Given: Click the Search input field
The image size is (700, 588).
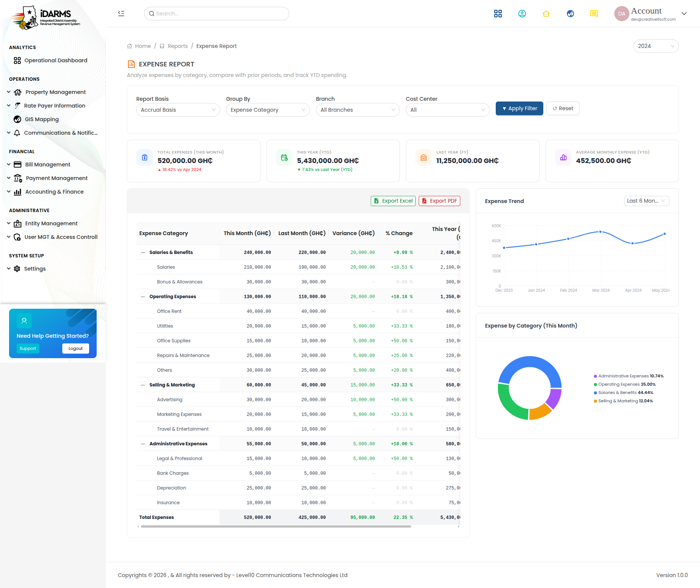Looking at the screenshot, I should click(x=217, y=14).
